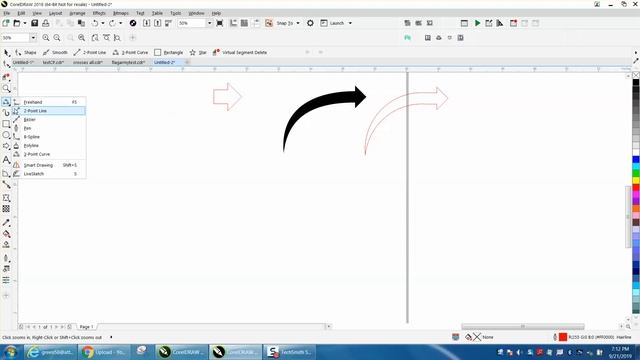Viewport: 640px width, 360px height.
Task: Click the green Run macro play icon
Action: pyautogui.click(x=477, y=23)
